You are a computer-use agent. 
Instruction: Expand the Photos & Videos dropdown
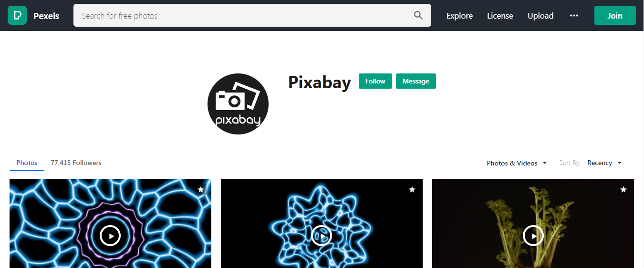point(517,163)
